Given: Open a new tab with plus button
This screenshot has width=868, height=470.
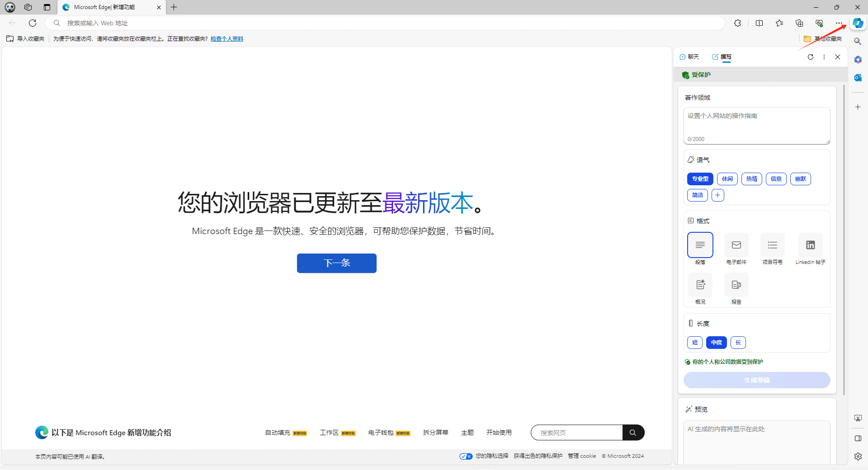Looking at the screenshot, I should click(x=174, y=7).
